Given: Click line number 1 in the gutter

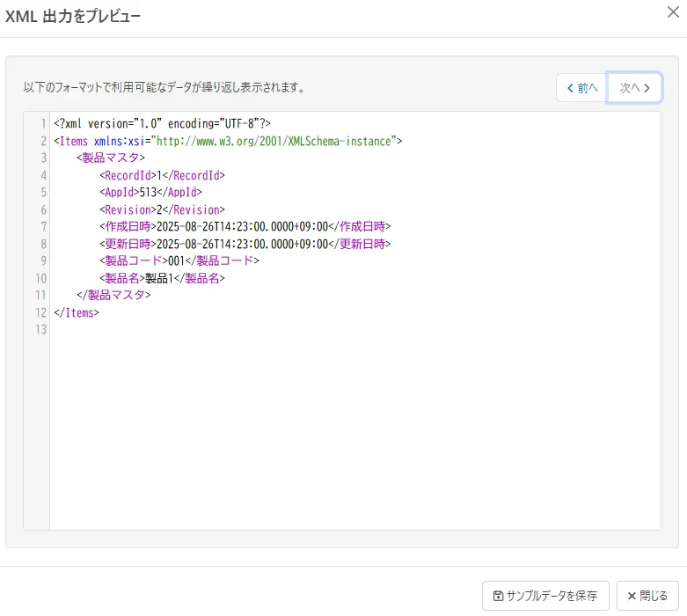Looking at the screenshot, I should click(x=43, y=123).
